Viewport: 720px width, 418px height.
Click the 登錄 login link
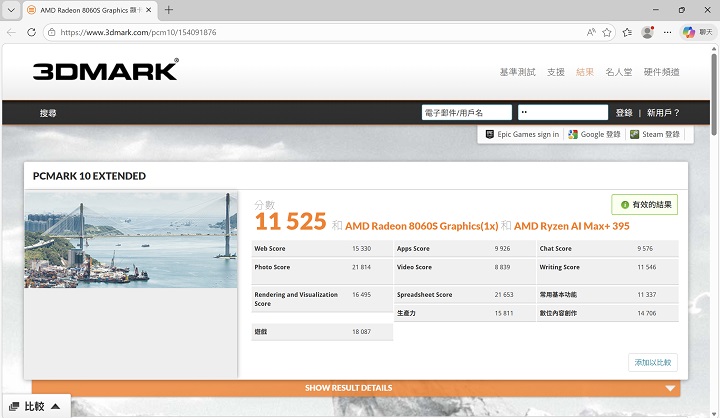624,113
